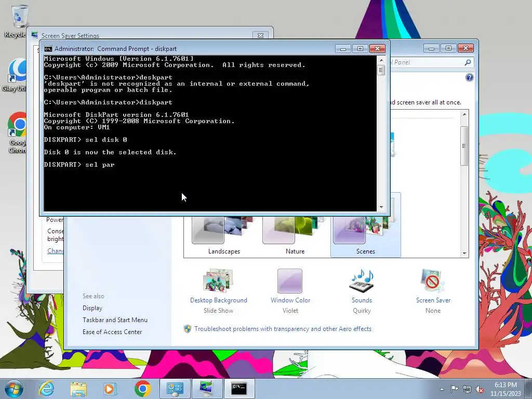This screenshot has width=532, height=399.
Task: Select the Google Chrome desktop shortcut
Action: pyautogui.click(x=18, y=133)
